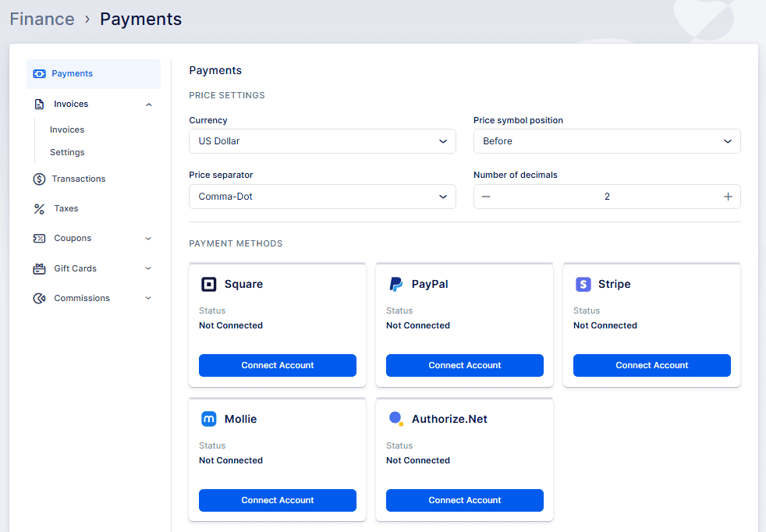Open the Invoices parent menu item
766x532 pixels.
pos(94,104)
